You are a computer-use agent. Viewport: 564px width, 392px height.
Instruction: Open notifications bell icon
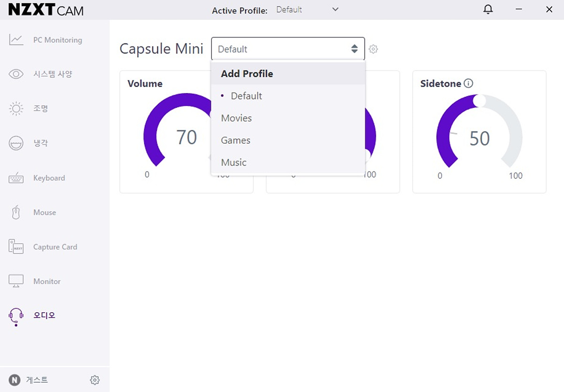[x=488, y=9]
